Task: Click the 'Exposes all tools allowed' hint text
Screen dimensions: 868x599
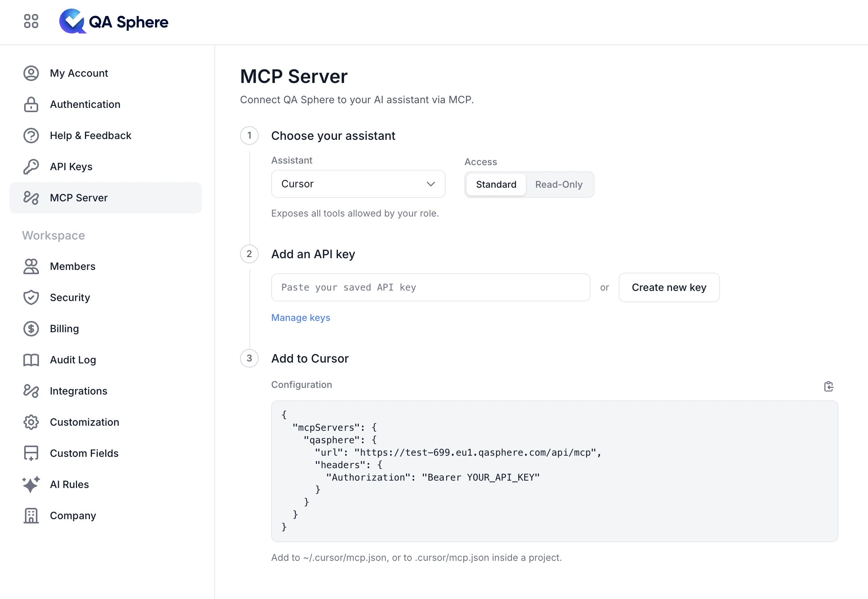Action: (x=355, y=213)
